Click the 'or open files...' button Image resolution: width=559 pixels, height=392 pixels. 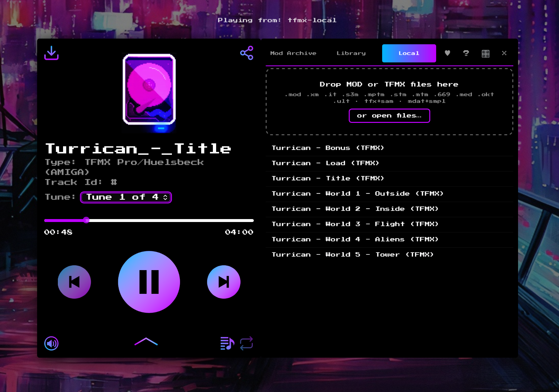(389, 116)
